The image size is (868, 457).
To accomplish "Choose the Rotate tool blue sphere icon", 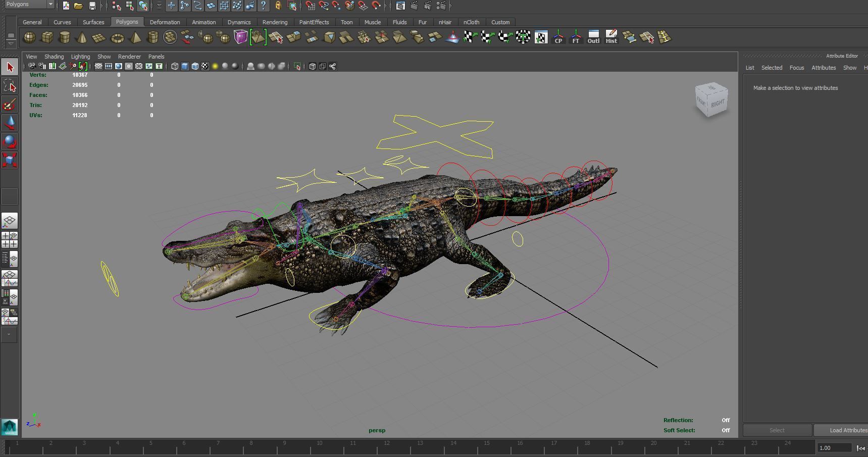I will pos(10,142).
